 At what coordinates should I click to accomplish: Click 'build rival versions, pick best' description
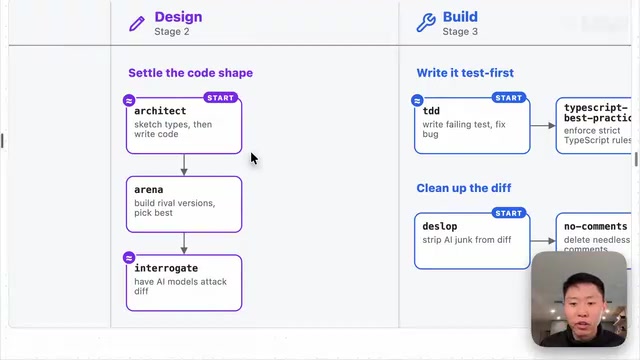click(x=175, y=208)
